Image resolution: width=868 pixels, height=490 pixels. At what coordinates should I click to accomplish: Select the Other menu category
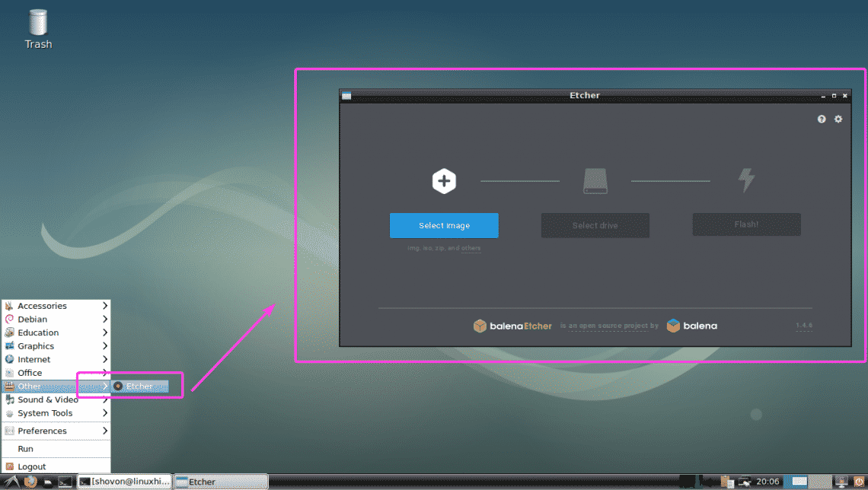point(56,386)
